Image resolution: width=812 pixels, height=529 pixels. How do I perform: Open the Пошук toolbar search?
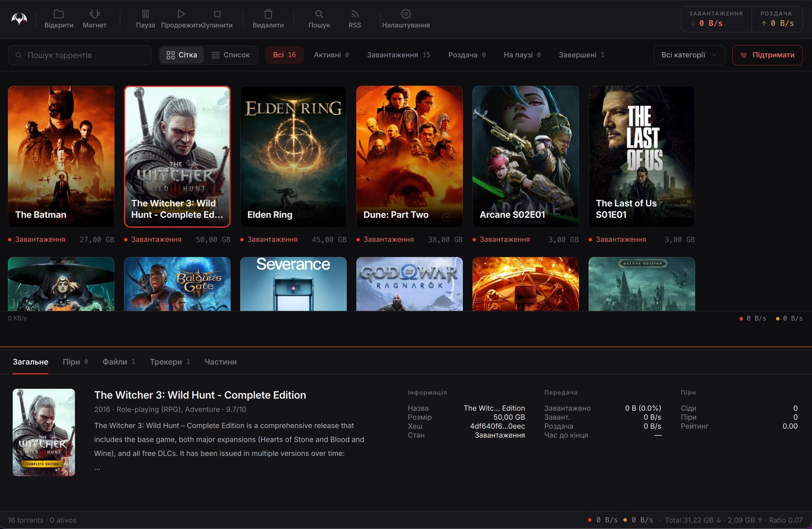pos(319,19)
